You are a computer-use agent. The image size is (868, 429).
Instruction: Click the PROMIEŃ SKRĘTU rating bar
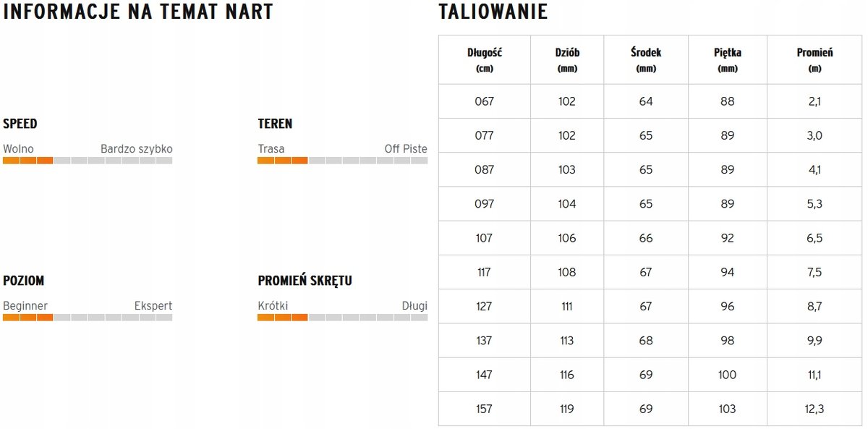[x=342, y=318]
